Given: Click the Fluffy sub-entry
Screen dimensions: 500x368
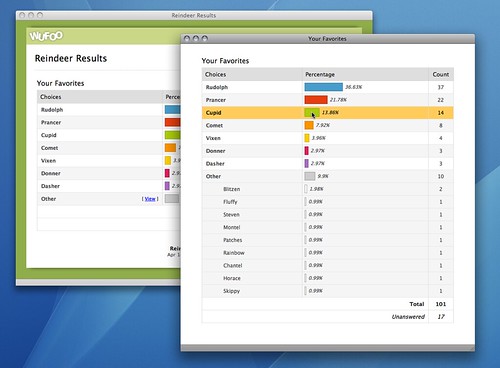Looking at the screenshot, I should (x=230, y=202).
